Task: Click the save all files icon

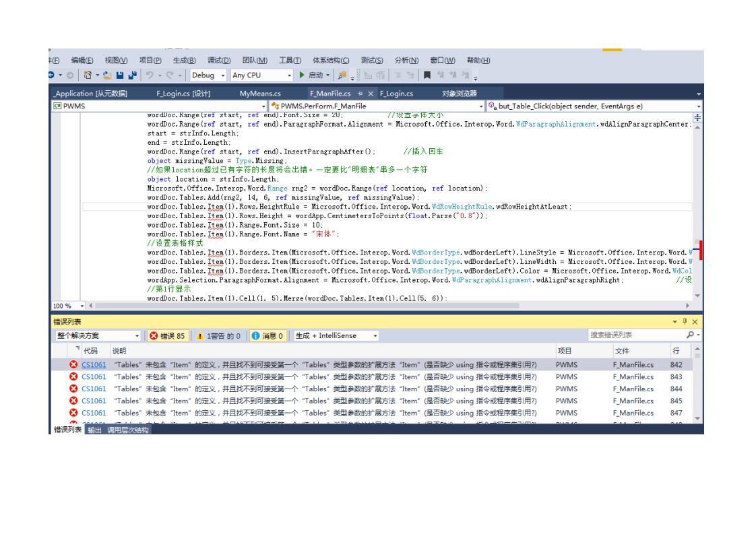Action: 132,75
